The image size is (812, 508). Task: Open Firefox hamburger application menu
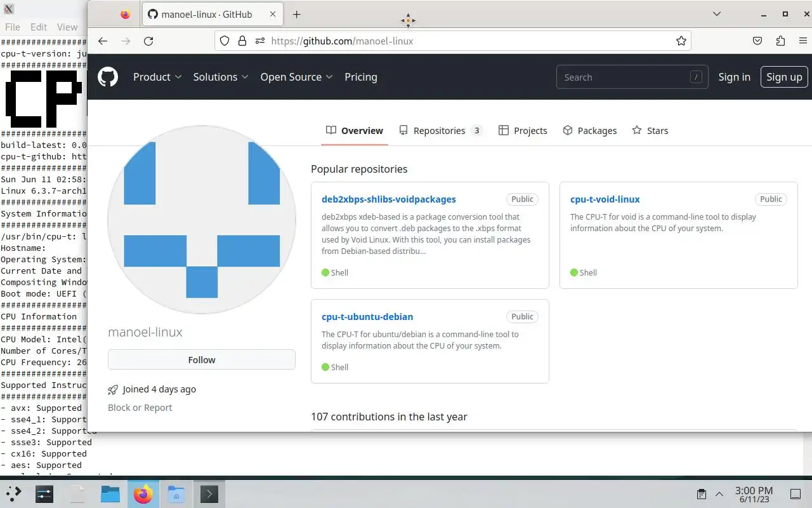[802, 41]
